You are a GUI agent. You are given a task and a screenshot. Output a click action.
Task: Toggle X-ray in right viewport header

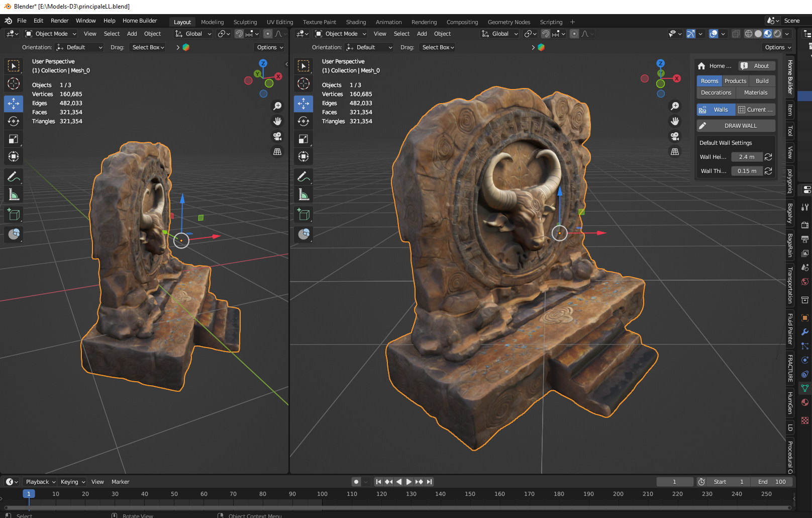(x=736, y=34)
